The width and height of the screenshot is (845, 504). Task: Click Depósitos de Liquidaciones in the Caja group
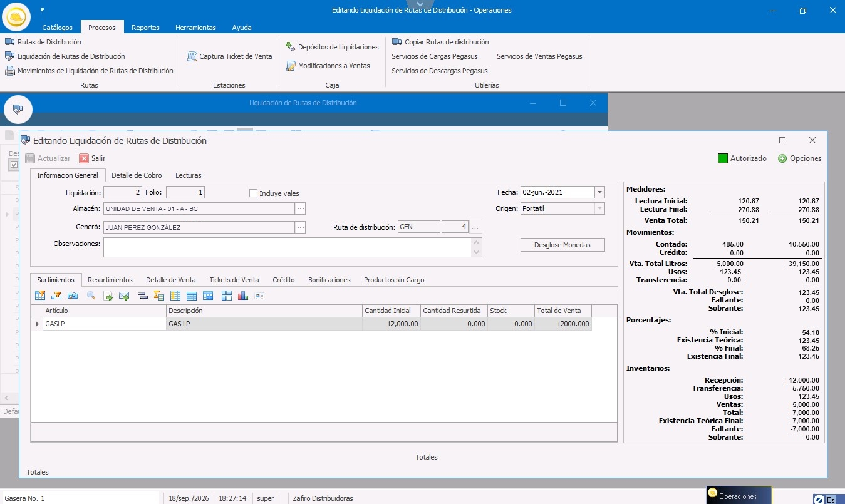click(333, 47)
